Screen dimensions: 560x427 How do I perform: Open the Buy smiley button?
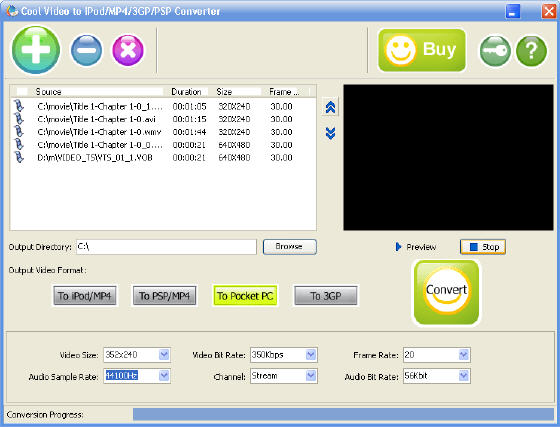tap(422, 50)
